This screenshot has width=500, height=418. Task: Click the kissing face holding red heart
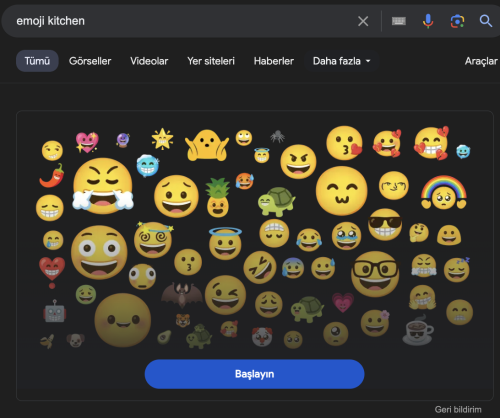click(x=345, y=143)
